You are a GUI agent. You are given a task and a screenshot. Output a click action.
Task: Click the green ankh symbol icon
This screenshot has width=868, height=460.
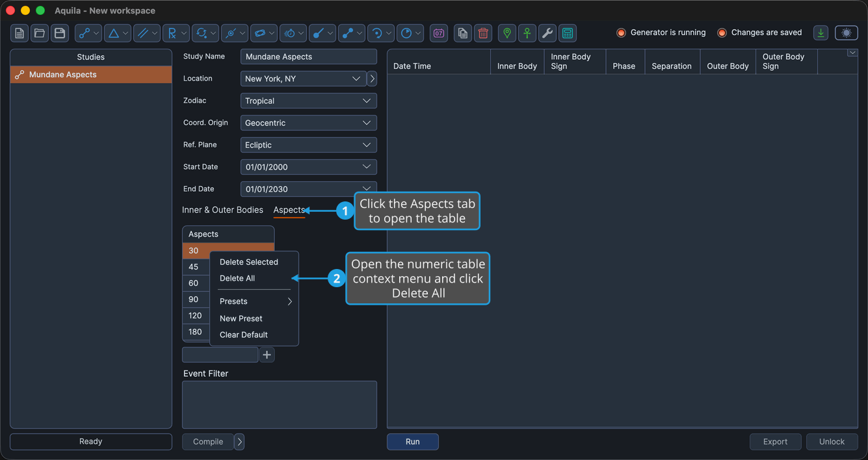[527, 33]
